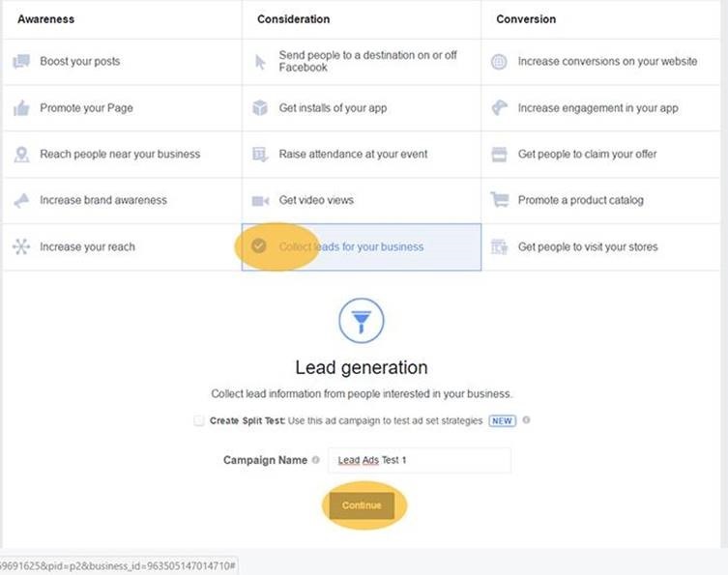The image size is (728, 575).
Task: Choose Get people to visit your stores
Action: click(x=588, y=247)
